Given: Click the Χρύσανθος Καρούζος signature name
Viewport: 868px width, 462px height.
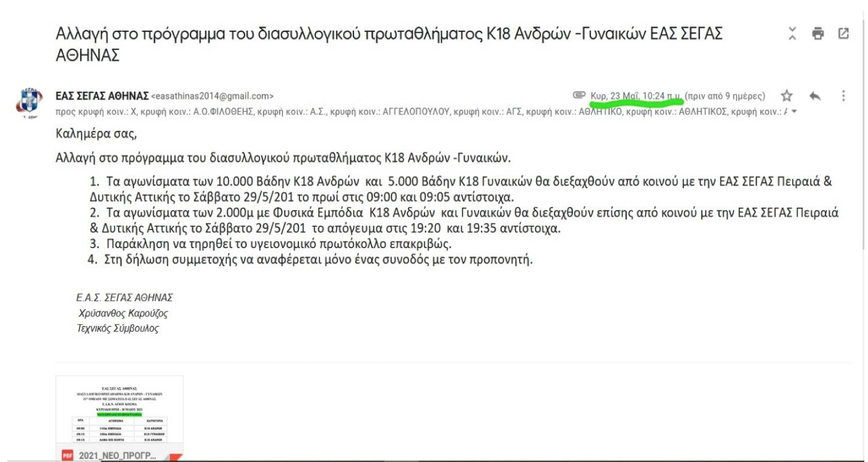Looking at the screenshot, I should click(x=123, y=313).
